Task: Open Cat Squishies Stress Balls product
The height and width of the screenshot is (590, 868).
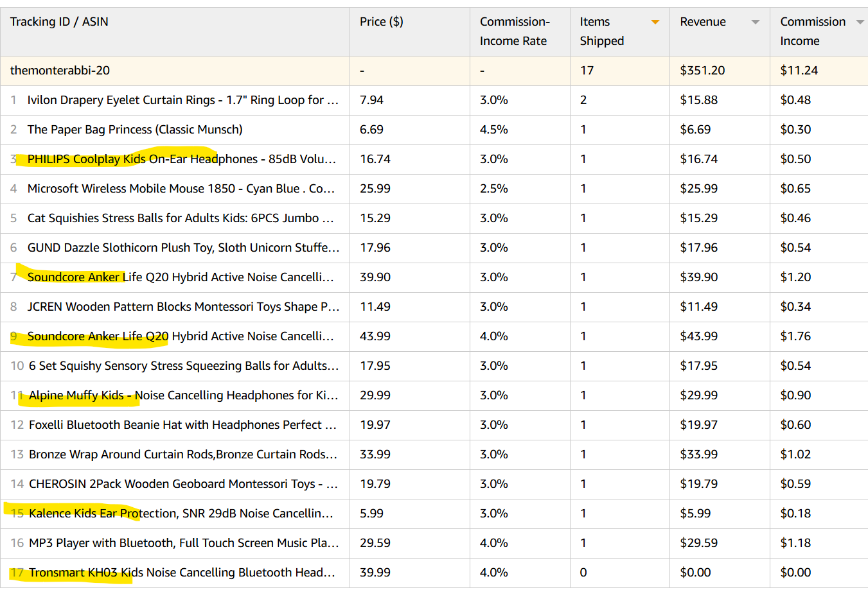Action: click(181, 218)
